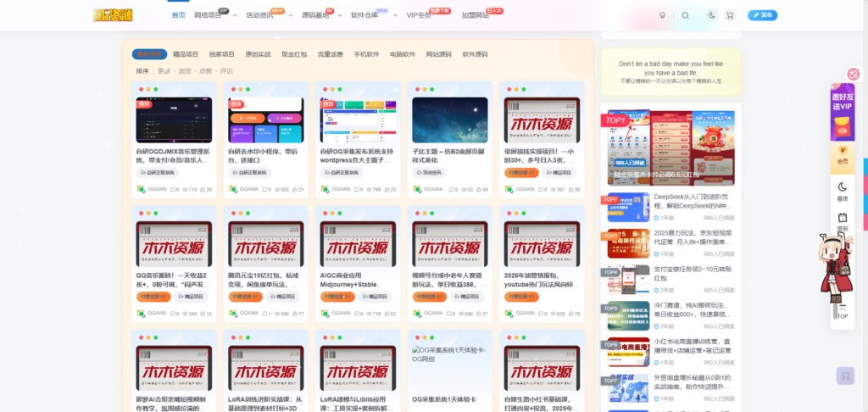Click the lightbulb icon in the header

(x=662, y=15)
